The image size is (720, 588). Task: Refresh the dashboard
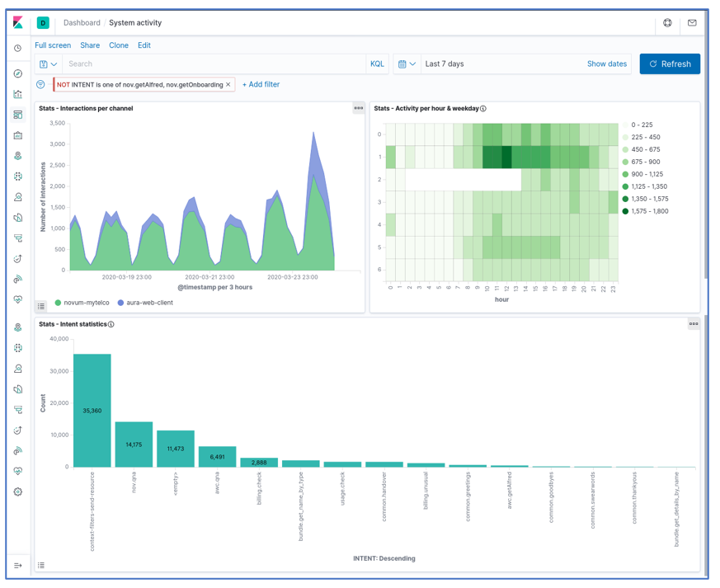(670, 64)
